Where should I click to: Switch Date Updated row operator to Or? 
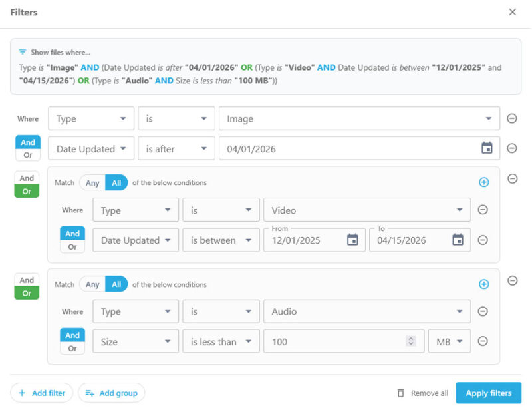(28, 155)
